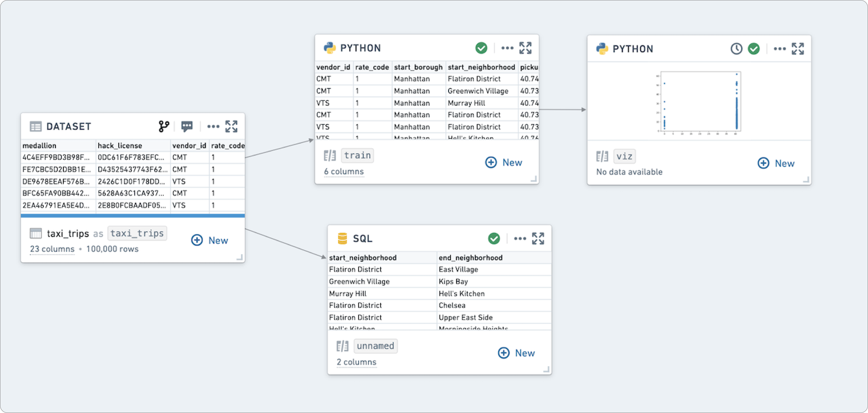Click New on the unnamed SQL node
This screenshot has height=413, width=868.
(x=516, y=353)
